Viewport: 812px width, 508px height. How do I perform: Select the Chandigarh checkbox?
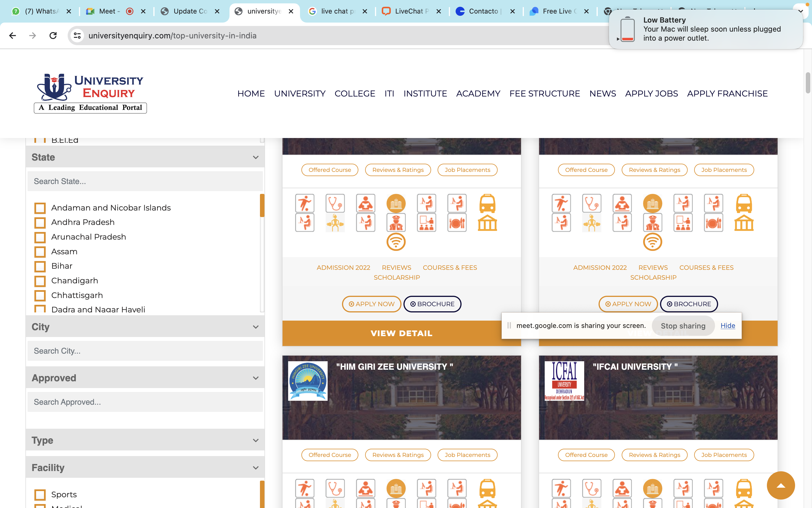(40, 281)
